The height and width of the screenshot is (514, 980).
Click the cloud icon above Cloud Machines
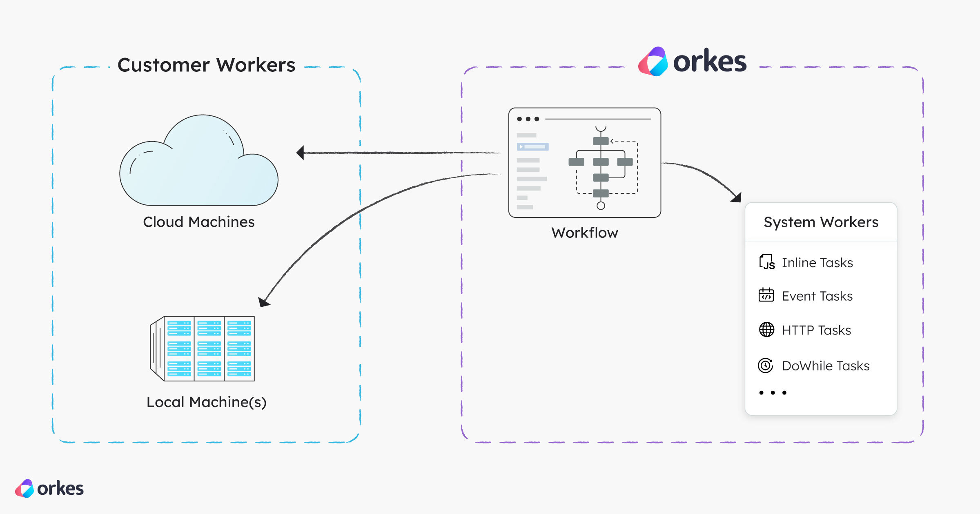pos(199,160)
